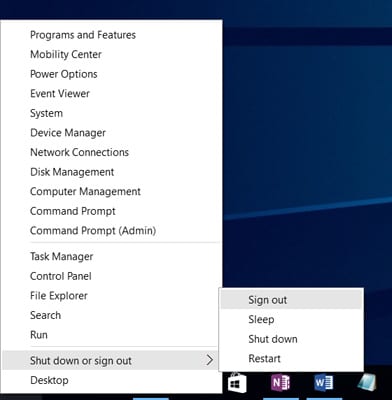Open the Windows Store taskbar icon

pos(237,383)
